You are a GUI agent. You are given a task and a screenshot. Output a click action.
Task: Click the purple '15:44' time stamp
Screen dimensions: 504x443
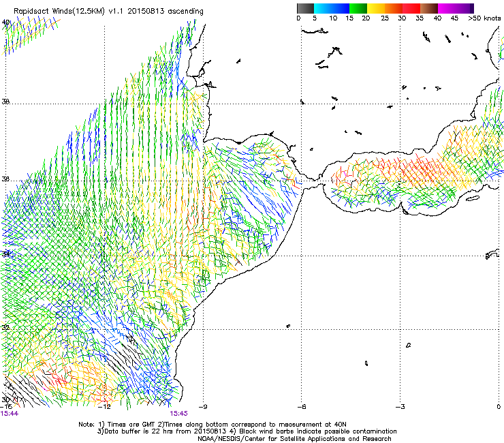click(10, 414)
